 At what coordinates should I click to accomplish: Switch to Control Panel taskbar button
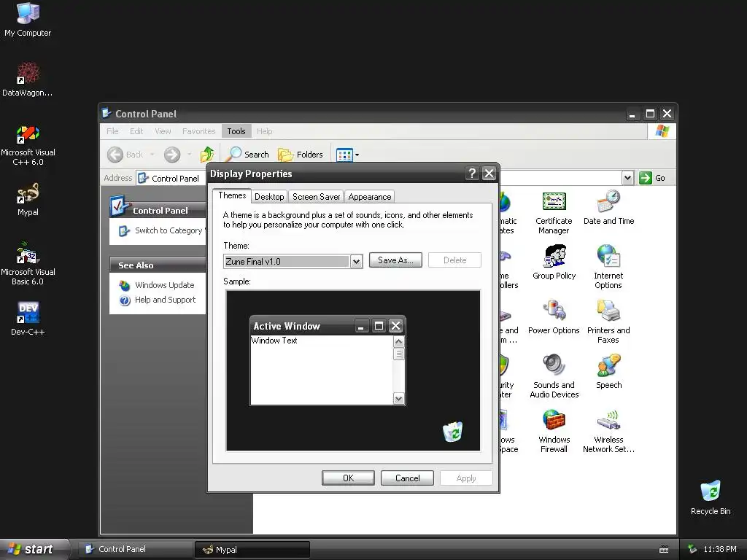pyautogui.click(x=134, y=549)
